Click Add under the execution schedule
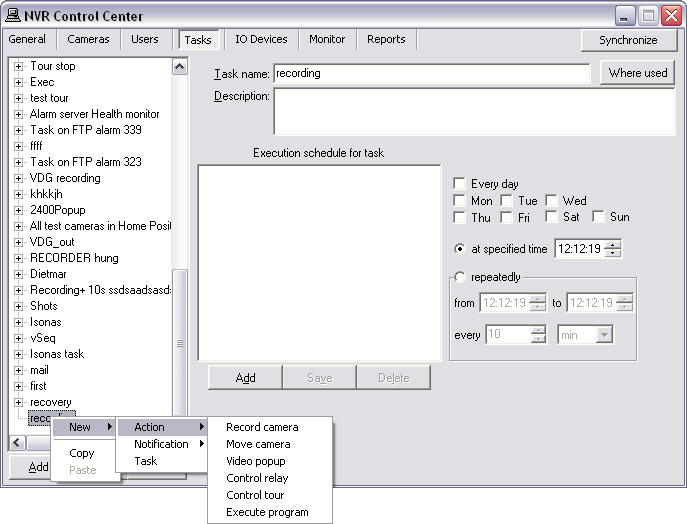This screenshot has width=687, height=524. point(245,378)
